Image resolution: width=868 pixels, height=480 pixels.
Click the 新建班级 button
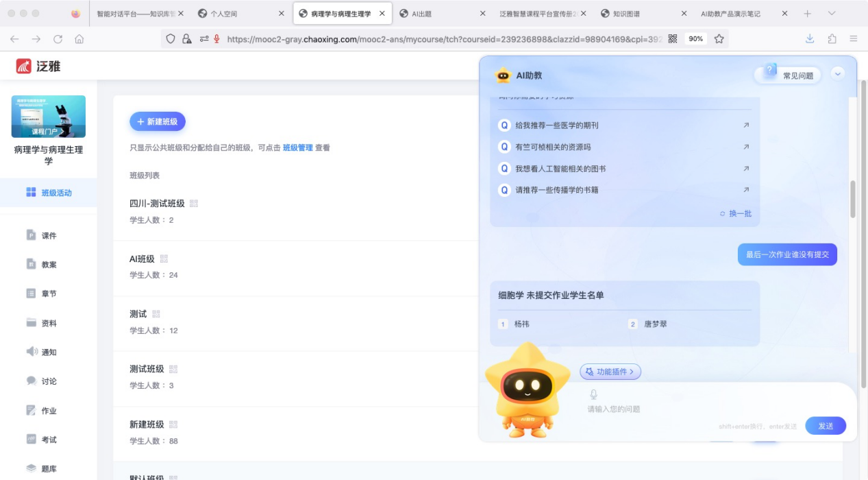click(x=158, y=121)
